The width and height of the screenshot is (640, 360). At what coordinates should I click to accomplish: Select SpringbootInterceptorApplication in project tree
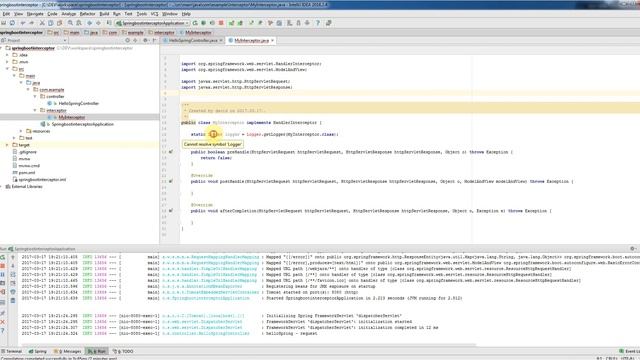(82, 124)
